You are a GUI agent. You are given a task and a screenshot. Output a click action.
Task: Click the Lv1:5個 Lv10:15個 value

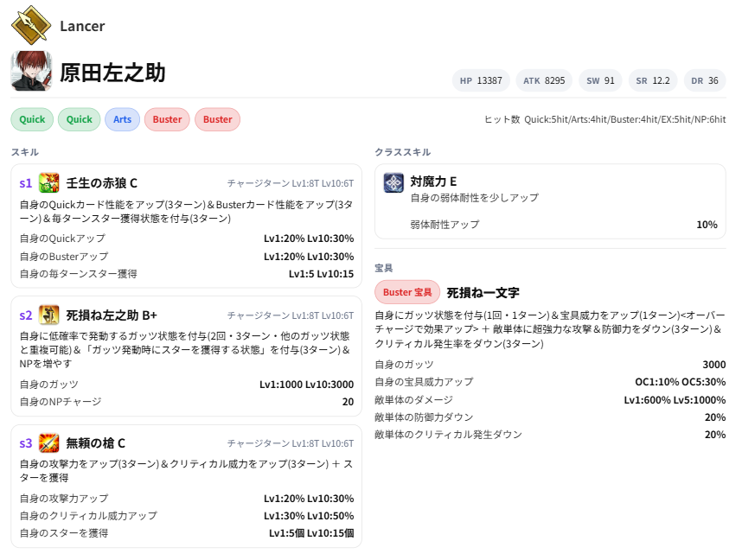311,533
